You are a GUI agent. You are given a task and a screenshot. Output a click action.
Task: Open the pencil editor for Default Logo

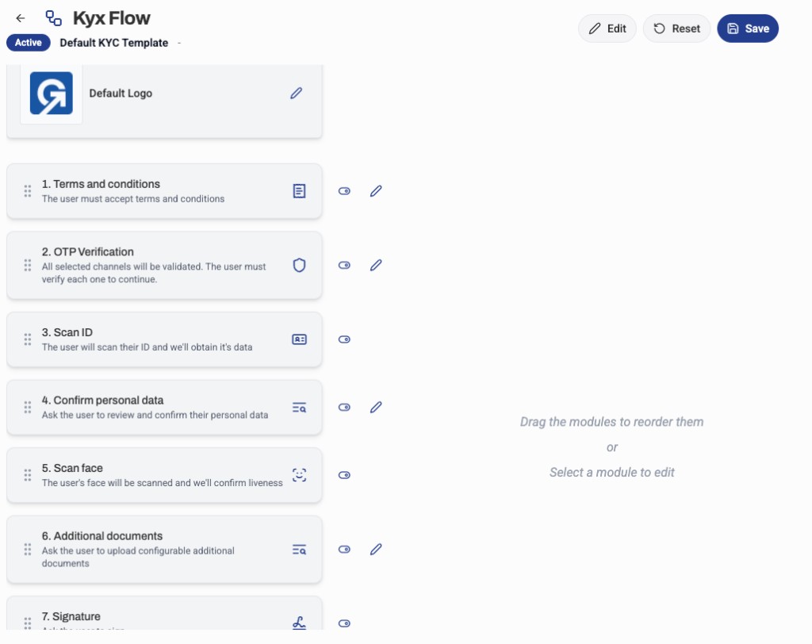[x=296, y=93]
